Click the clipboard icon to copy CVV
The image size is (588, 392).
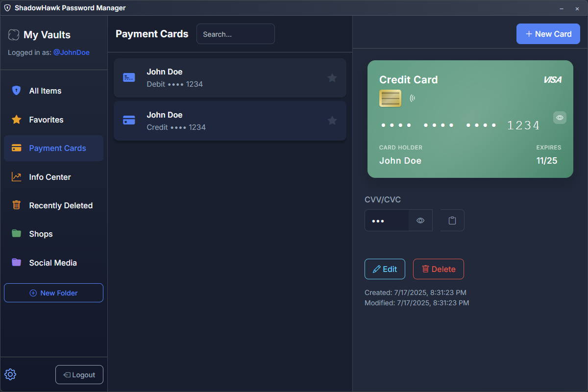click(x=451, y=220)
